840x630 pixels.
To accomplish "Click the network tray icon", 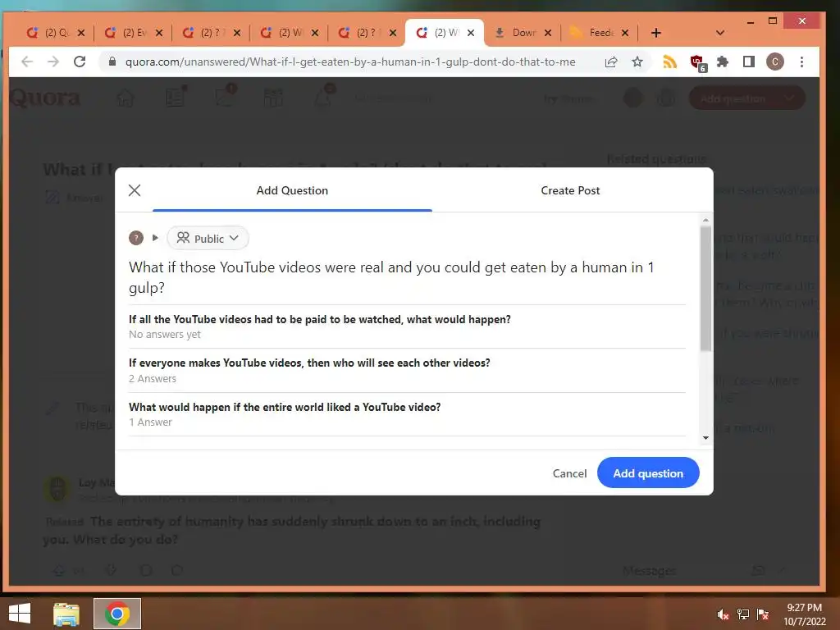I will [743, 614].
